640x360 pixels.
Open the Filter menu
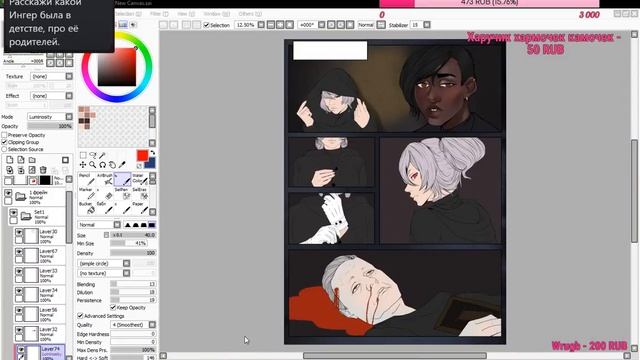click(159, 14)
